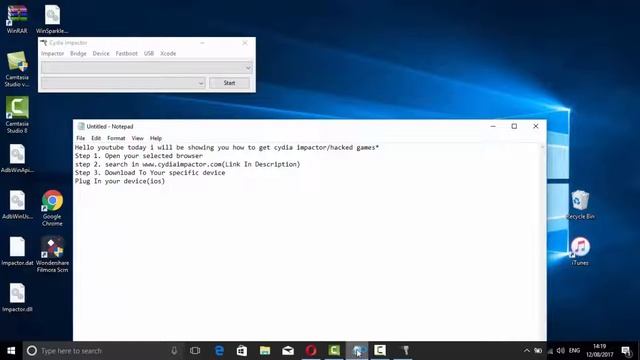
Task: Launch Opera browser from taskbar
Action: pos(311,351)
